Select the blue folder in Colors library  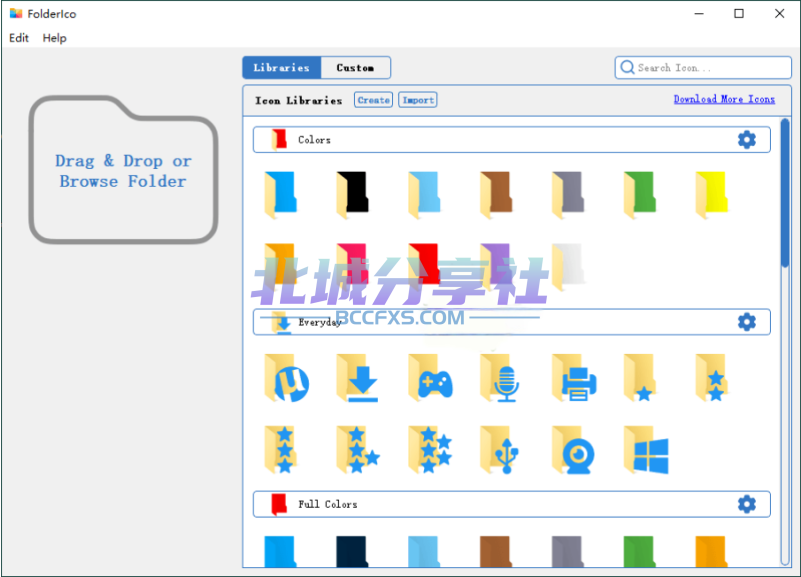(x=280, y=194)
